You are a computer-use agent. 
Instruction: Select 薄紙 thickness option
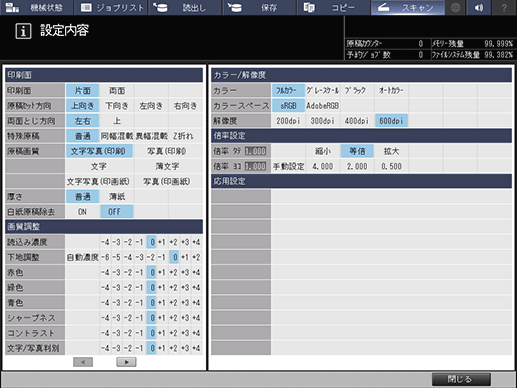click(x=117, y=196)
